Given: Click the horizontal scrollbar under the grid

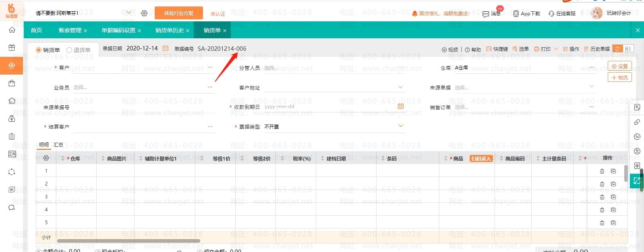Looking at the screenshot, I should [128, 241].
